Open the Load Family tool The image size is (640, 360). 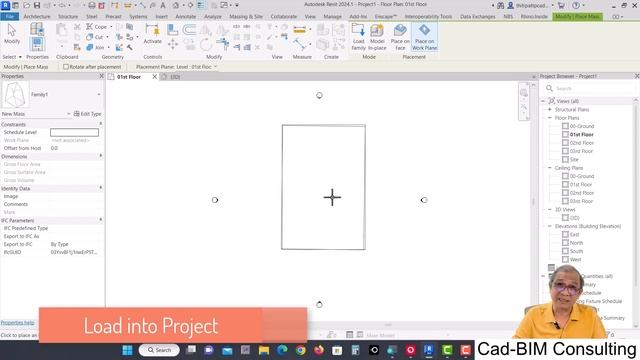pyautogui.click(x=358, y=37)
